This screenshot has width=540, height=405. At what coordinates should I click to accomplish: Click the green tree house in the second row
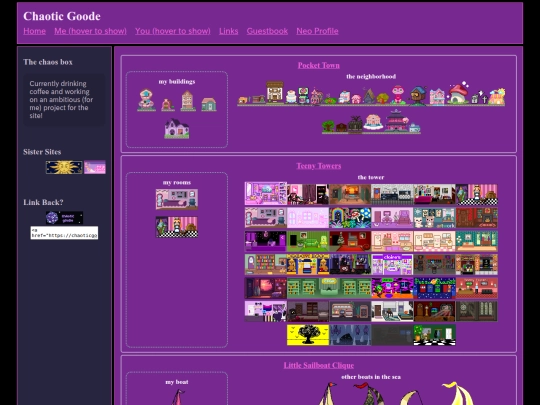coord(328,126)
